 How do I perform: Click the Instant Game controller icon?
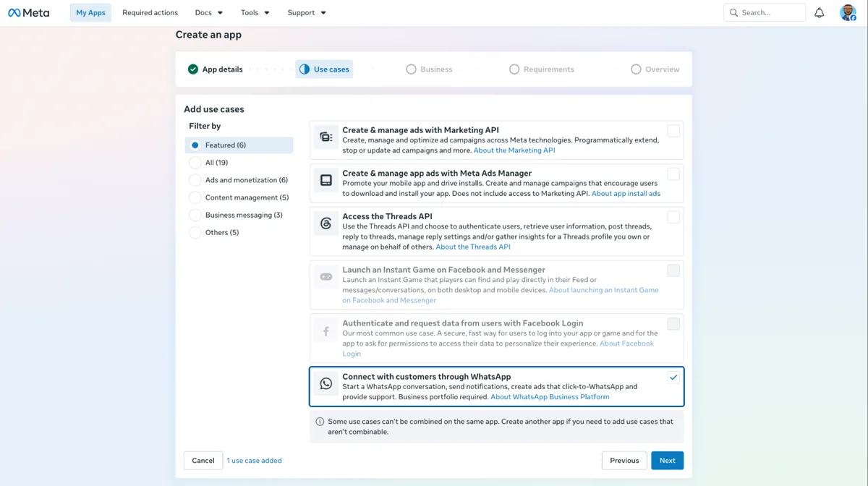click(x=326, y=276)
